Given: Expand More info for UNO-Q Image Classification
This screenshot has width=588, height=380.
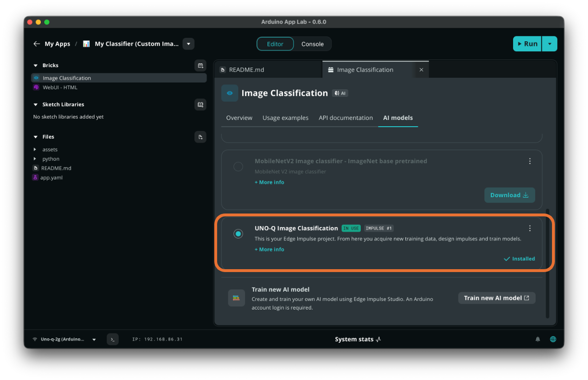Looking at the screenshot, I should point(269,249).
